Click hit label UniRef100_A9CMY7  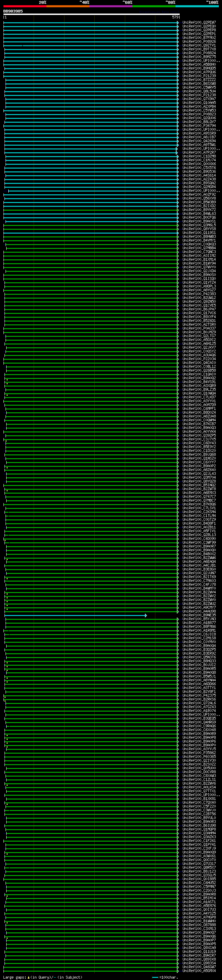pyautogui.click(x=199, y=608)
